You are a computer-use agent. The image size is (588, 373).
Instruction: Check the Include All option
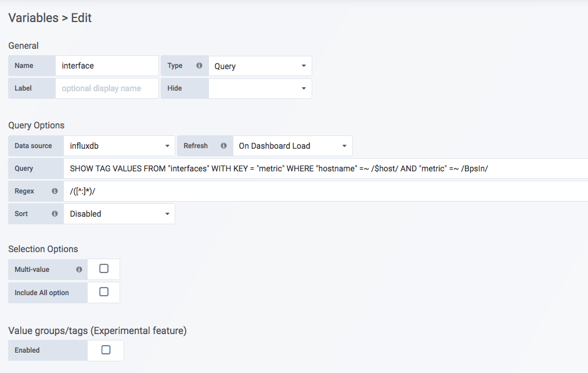click(x=103, y=292)
